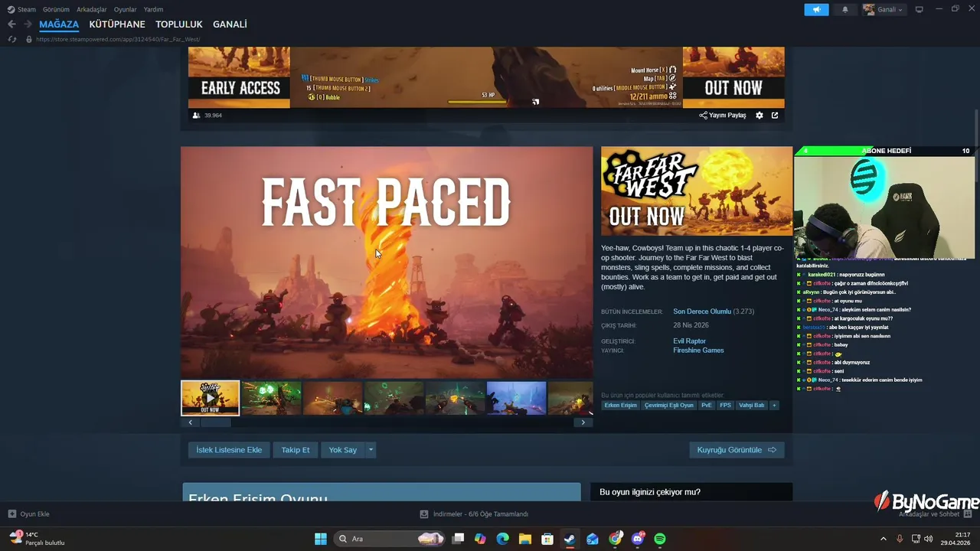Viewport: 980px width, 551px height.
Task: Click the FPS tag
Action: [x=725, y=405]
